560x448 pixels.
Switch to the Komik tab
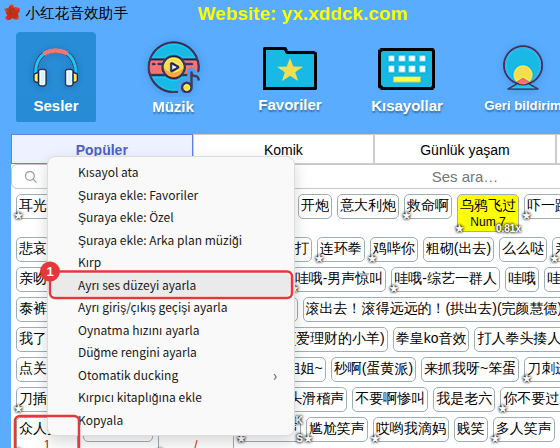(283, 150)
